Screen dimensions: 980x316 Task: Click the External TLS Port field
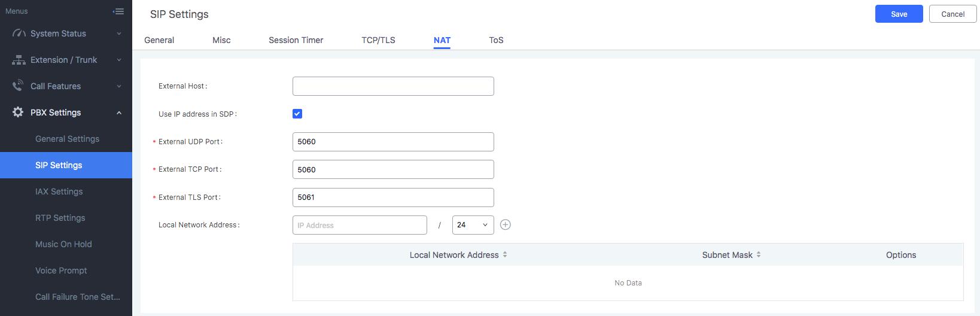tap(393, 197)
